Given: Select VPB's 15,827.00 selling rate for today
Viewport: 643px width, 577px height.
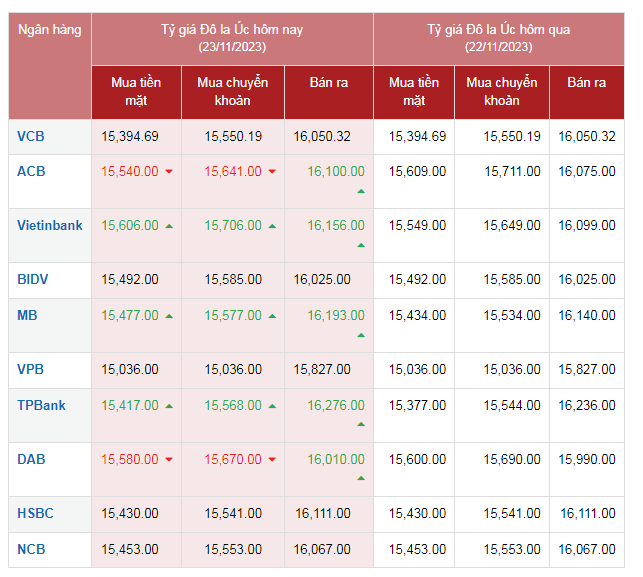Looking at the screenshot, I should (322, 370).
